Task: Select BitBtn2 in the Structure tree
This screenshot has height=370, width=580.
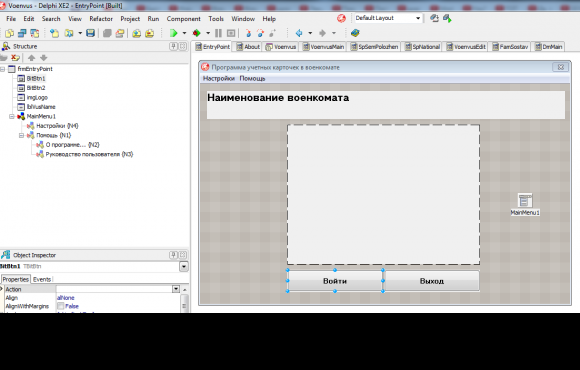Action: click(x=36, y=88)
